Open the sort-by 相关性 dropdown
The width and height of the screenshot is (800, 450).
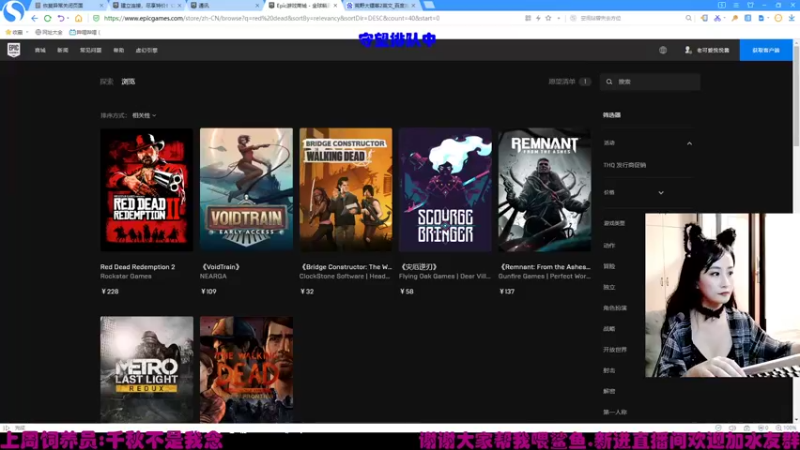[x=144, y=115]
